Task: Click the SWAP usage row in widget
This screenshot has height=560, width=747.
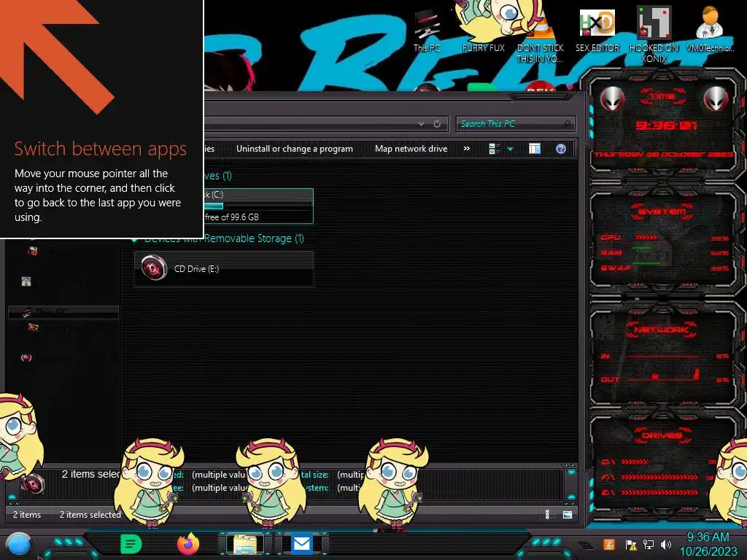Action: 664,268
